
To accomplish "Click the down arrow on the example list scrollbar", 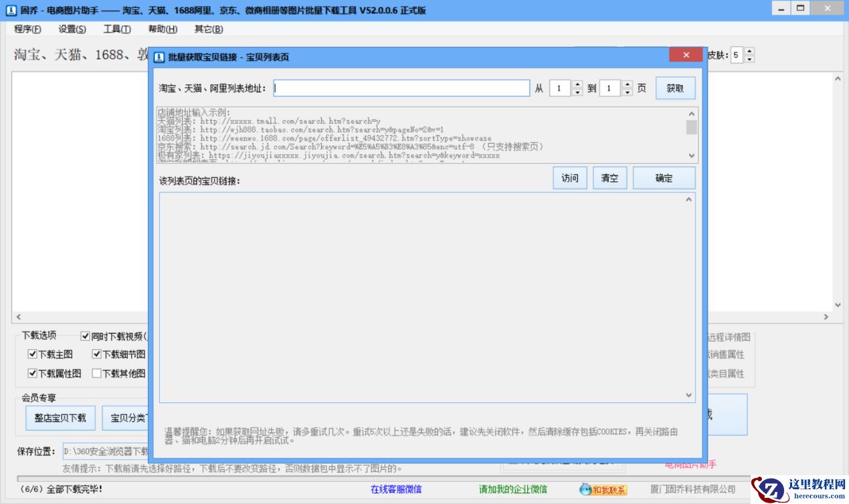I will pyautogui.click(x=690, y=156).
